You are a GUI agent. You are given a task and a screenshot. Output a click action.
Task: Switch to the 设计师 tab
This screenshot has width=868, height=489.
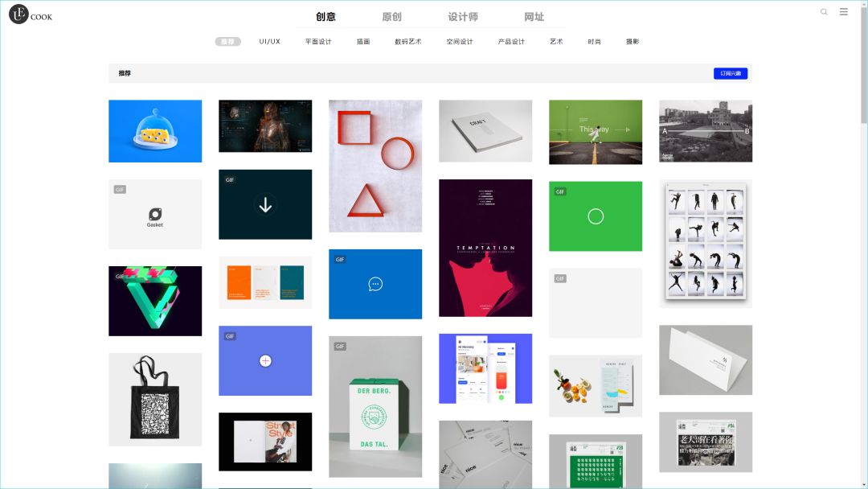tap(463, 17)
